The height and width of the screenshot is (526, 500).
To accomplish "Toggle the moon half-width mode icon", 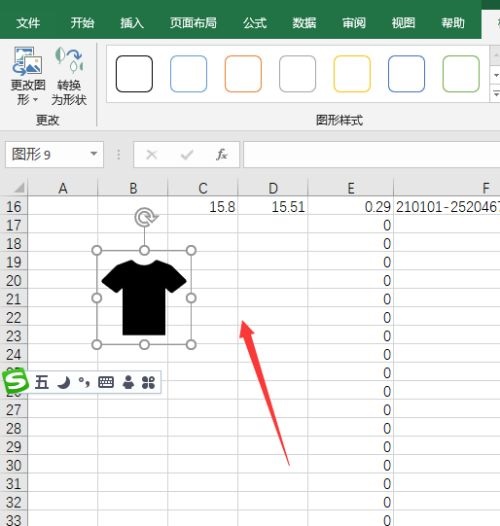I will pyautogui.click(x=64, y=382).
